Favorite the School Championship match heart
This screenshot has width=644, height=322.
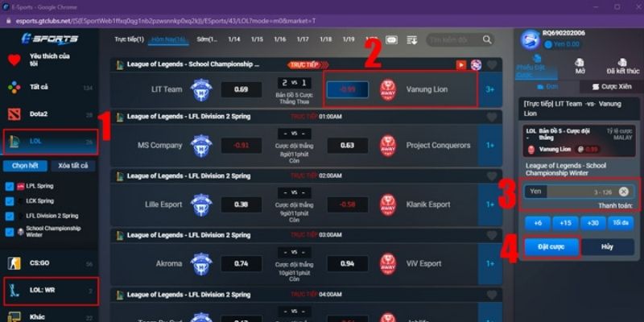492,64
